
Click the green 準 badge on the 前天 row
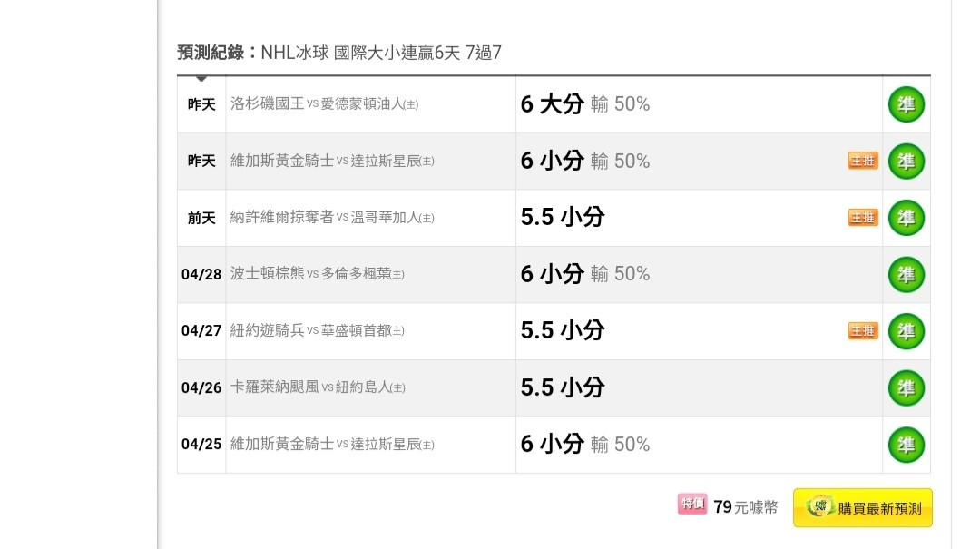[x=906, y=218]
